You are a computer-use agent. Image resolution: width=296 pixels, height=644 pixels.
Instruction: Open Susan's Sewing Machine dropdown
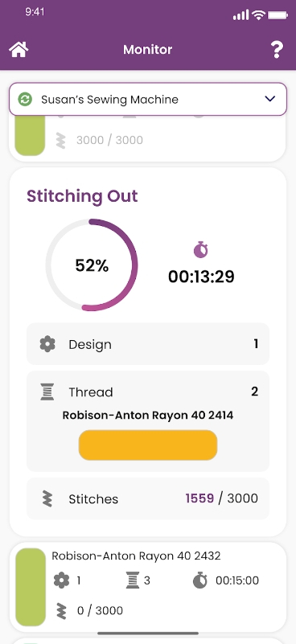tap(147, 99)
